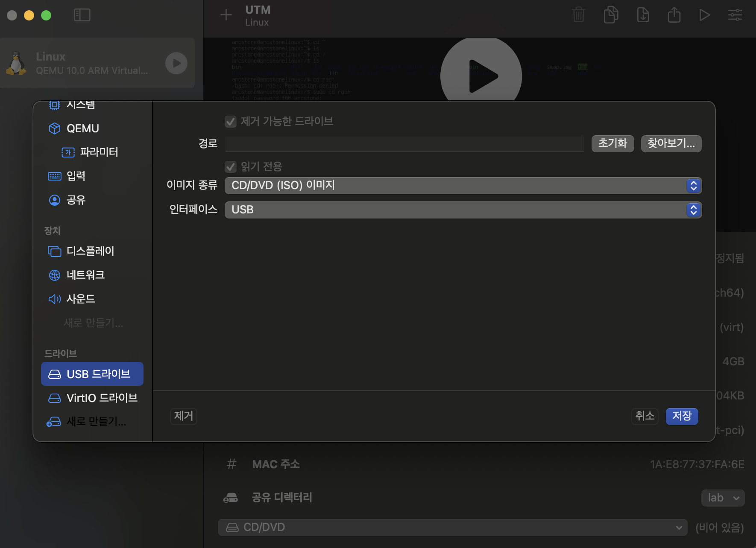Select 디스플레이 in settings sidebar
This screenshot has height=548, width=756.
pyautogui.click(x=92, y=251)
